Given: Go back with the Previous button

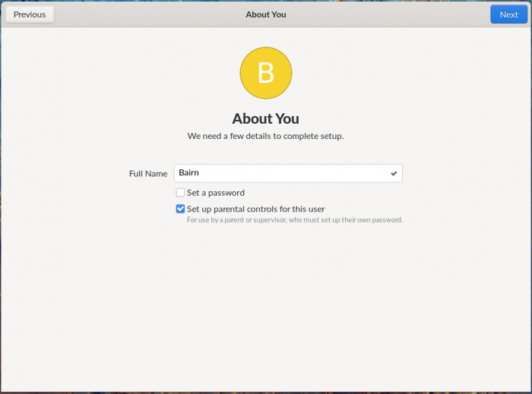Looking at the screenshot, I should pos(30,14).
